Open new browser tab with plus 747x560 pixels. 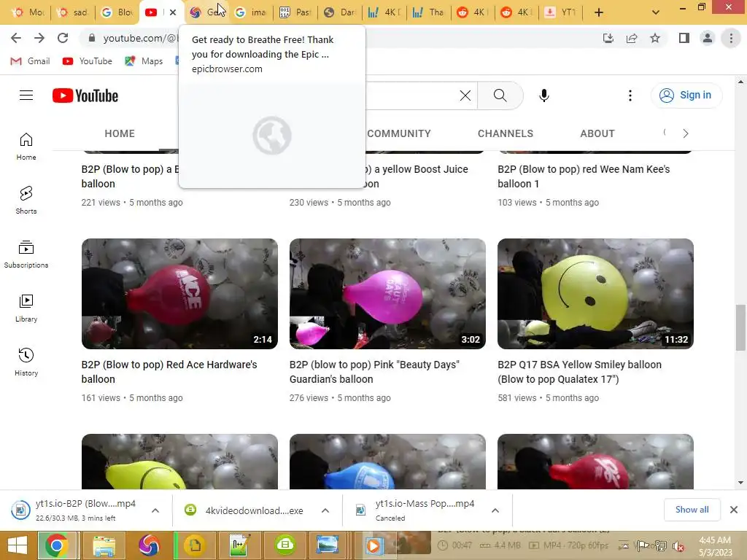(x=599, y=12)
